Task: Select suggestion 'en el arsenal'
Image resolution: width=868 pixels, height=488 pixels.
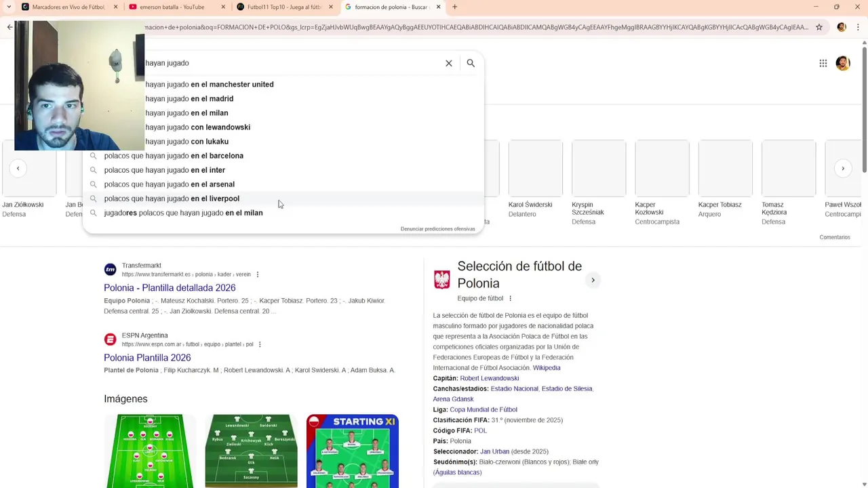Action: click(x=283, y=184)
